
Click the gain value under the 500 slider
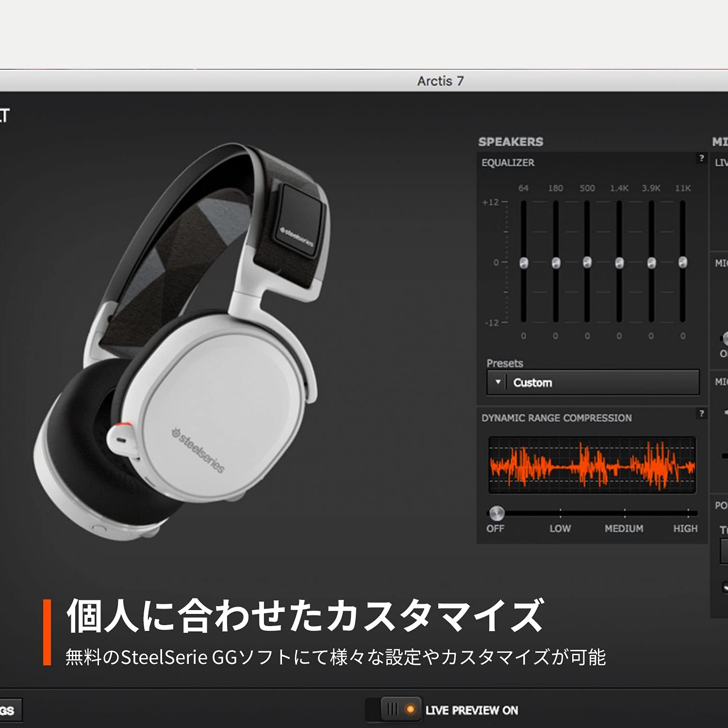pos(587,336)
